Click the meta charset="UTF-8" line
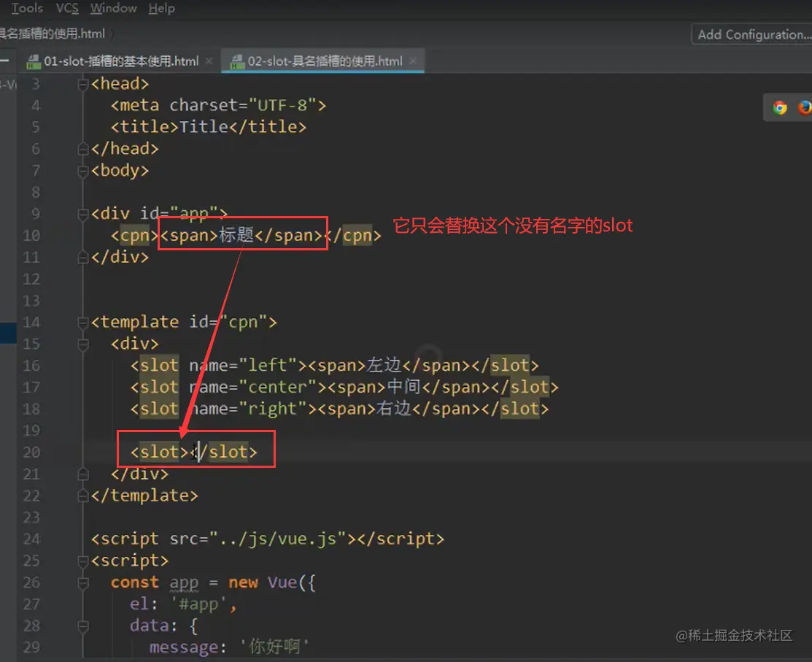The height and width of the screenshot is (662, 812). (x=219, y=106)
